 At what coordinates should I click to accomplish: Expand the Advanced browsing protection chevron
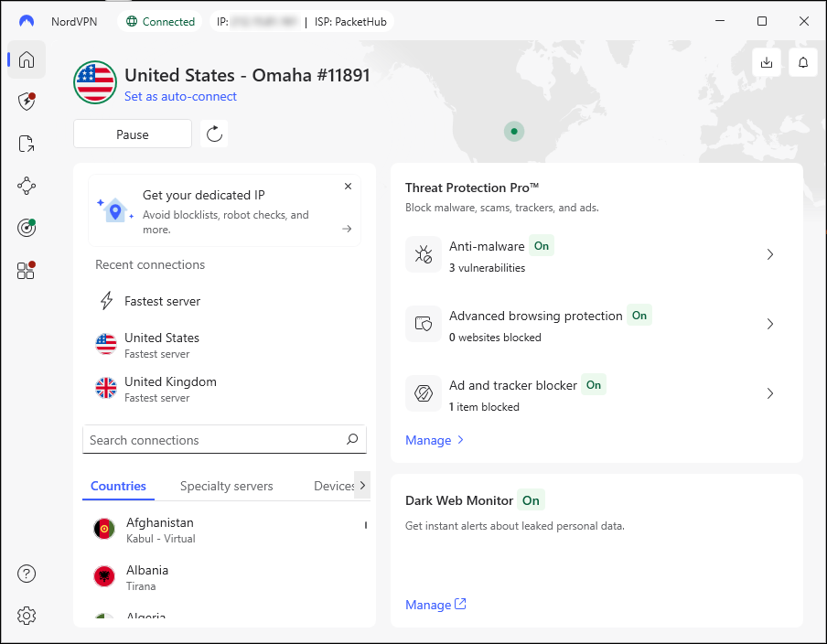tap(769, 324)
